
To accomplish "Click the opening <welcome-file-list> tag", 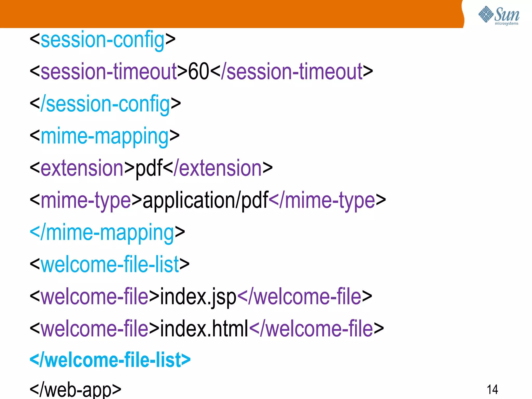I will click(110, 264).
